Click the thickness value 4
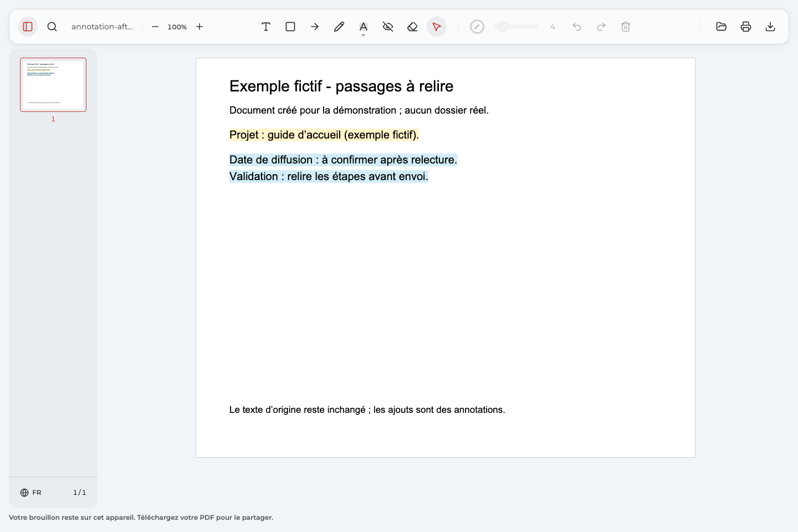The image size is (798, 532). (x=553, y=27)
